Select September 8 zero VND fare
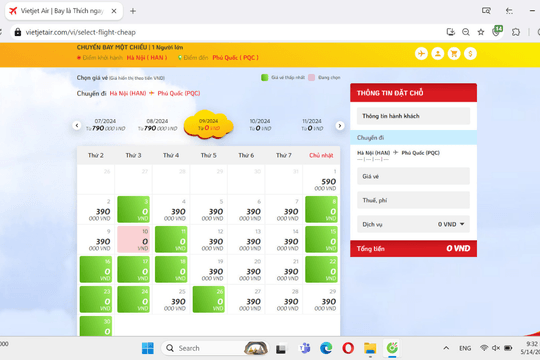 pos(321,209)
